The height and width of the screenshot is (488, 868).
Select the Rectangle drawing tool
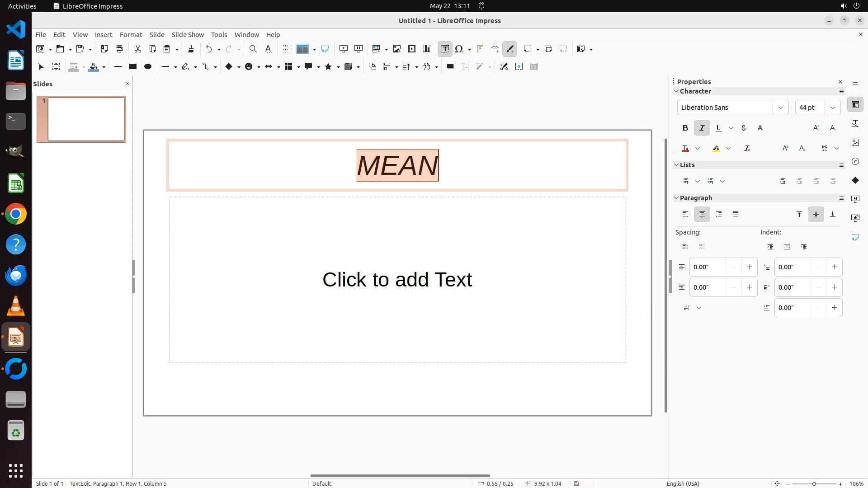click(x=132, y=66)
